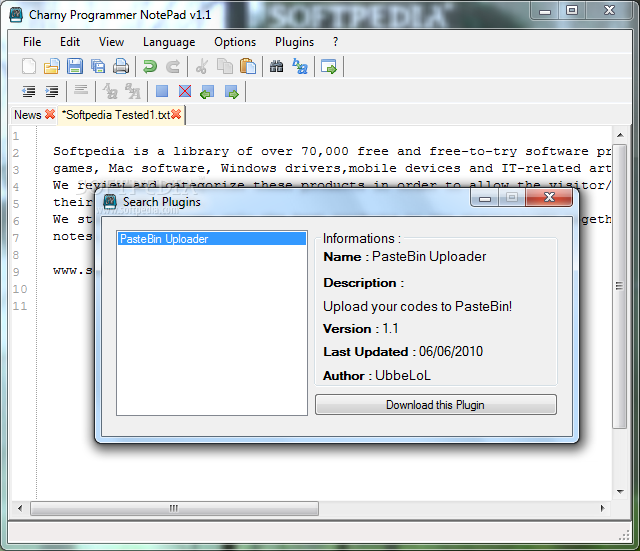The image size is (640, 551).
Task: Open the Plugins menu
Action: click(x=294, y=42)
